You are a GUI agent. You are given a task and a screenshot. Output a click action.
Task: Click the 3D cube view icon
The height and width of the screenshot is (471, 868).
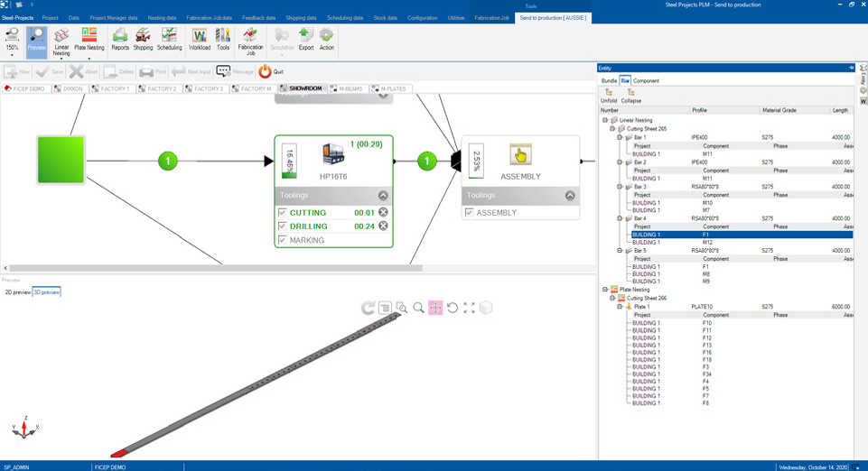486,308
